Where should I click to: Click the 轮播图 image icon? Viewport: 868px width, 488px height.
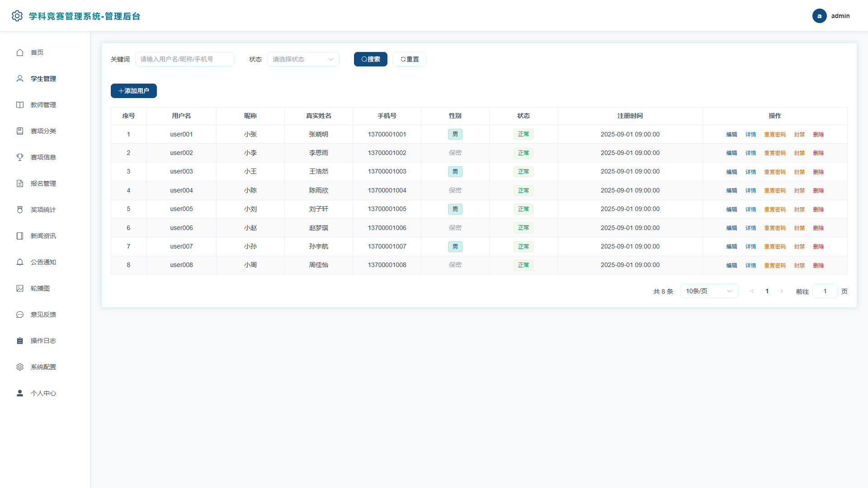coord(20,288)
